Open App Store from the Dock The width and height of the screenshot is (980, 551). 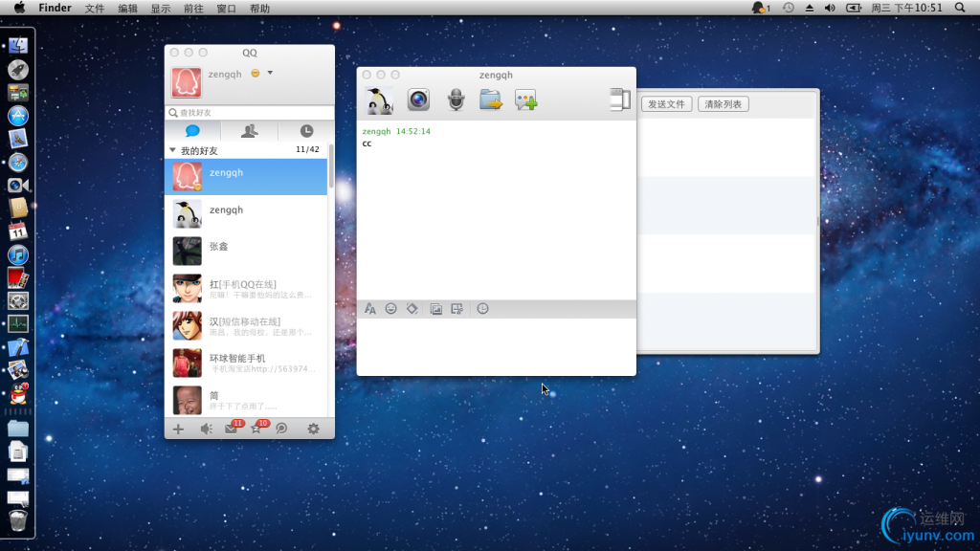[x=18, y=116]
